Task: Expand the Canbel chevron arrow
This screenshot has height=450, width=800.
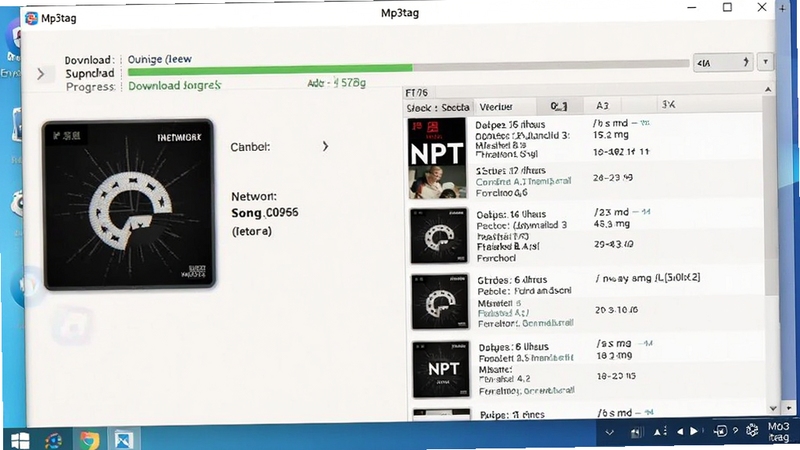Action: pyautogui.click(x=326, y=146)
